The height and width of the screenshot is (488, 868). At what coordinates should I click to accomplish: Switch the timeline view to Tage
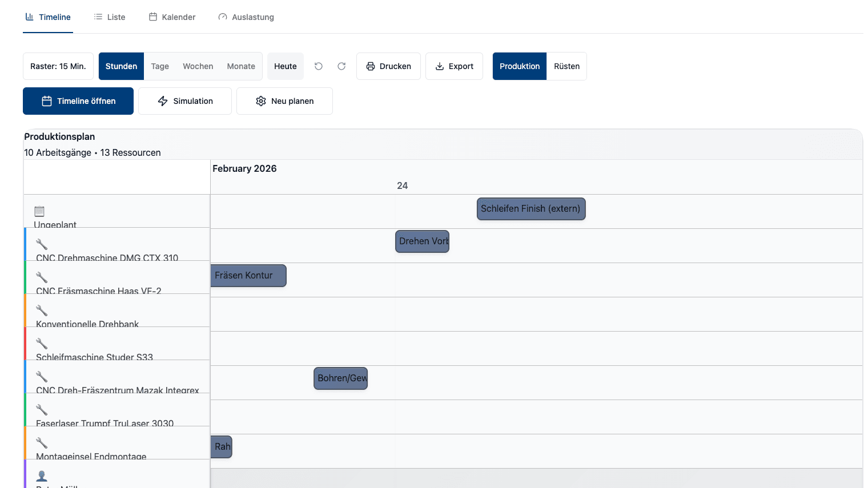pyautogui.click(x=160, y=66)
